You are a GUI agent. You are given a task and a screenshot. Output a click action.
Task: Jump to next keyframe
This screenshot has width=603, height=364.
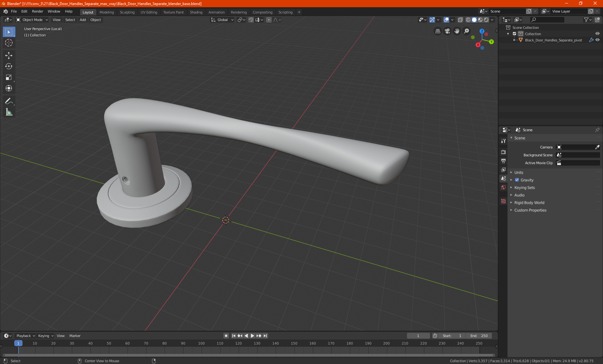pos(259,336)
